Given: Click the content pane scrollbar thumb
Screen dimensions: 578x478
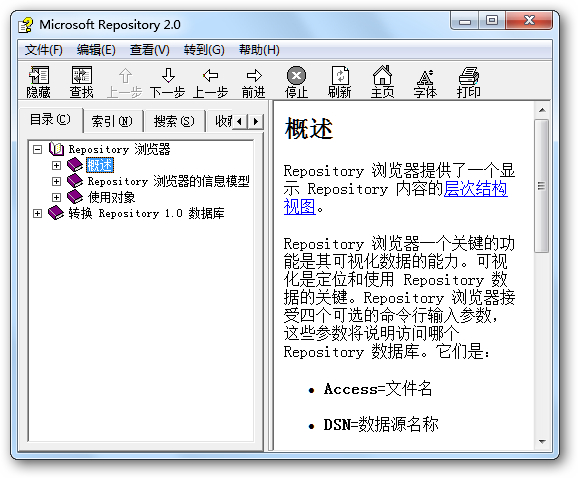Looking at the screenshot, I should (542, 186).
